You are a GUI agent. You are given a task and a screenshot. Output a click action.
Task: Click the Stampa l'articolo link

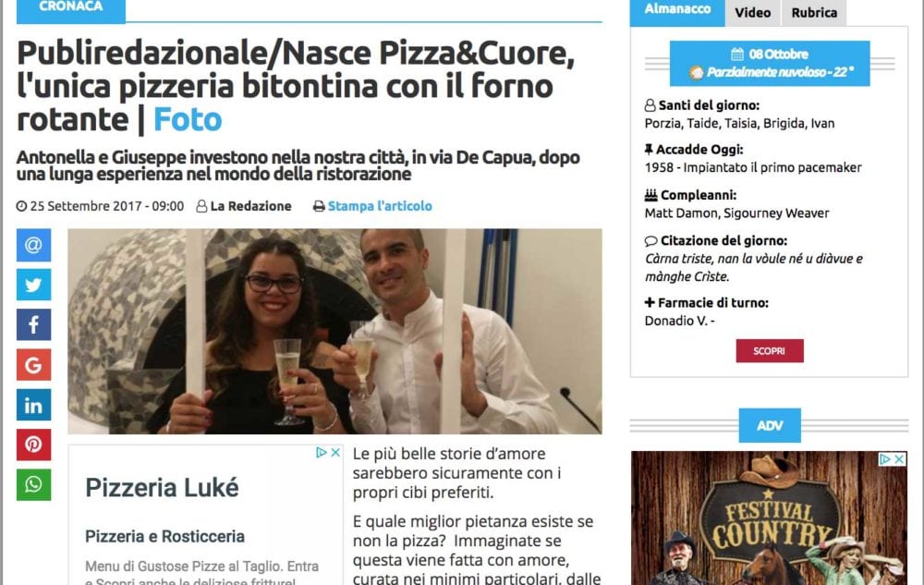(x=380, y=206)
